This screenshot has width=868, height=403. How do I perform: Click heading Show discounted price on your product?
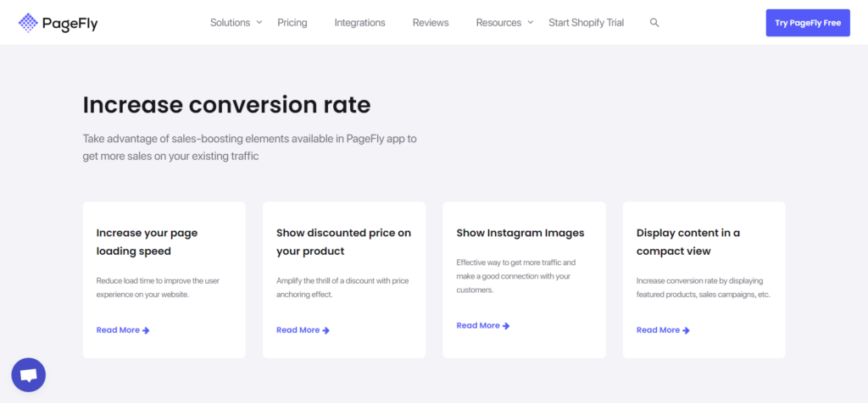(x=344, y=242)
